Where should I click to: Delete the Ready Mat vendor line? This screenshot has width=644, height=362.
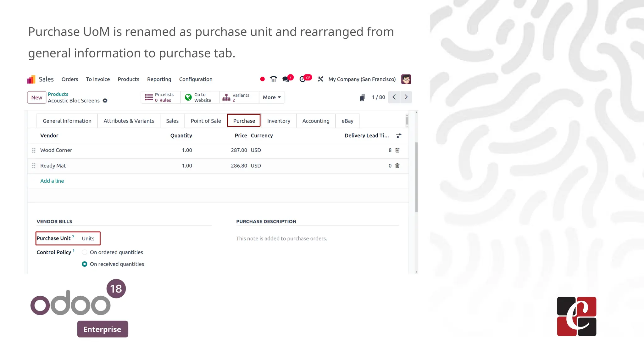(x=397, y=166)
